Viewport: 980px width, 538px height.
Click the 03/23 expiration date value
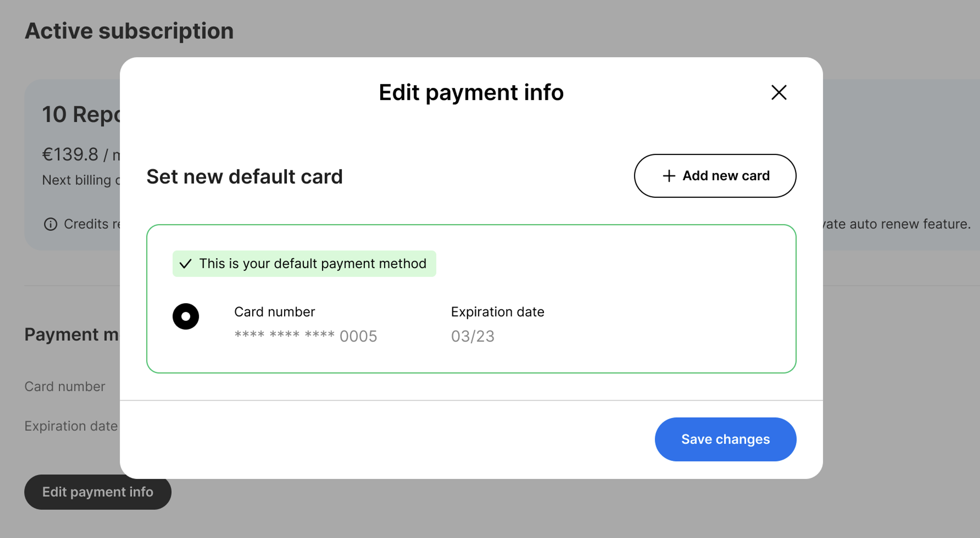coord(472,336)
